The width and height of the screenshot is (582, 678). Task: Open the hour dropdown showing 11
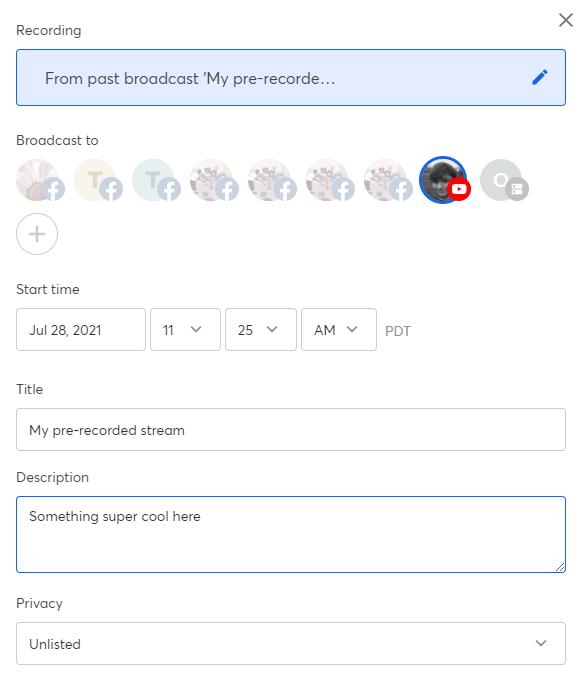[185, 329]
